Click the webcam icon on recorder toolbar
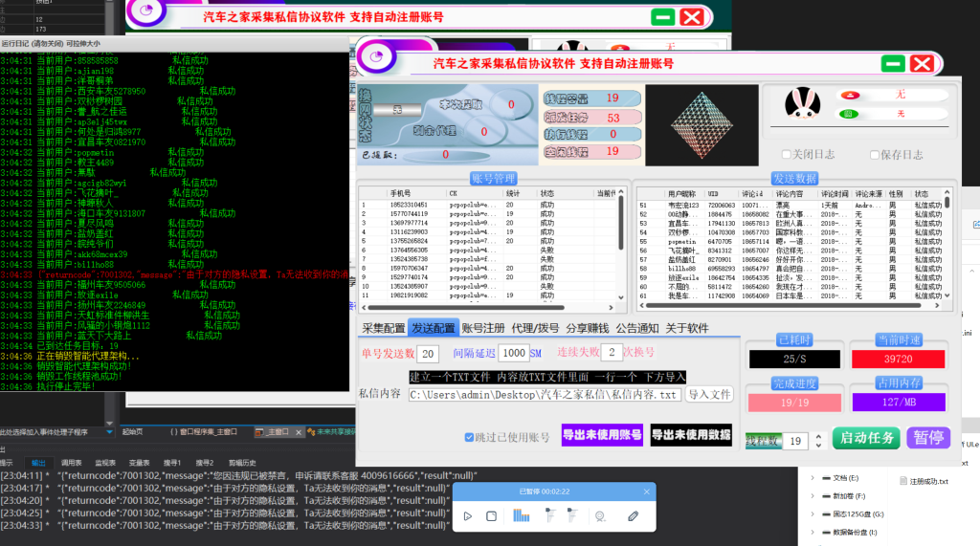The image size is (980, 546). pos(600,516)
